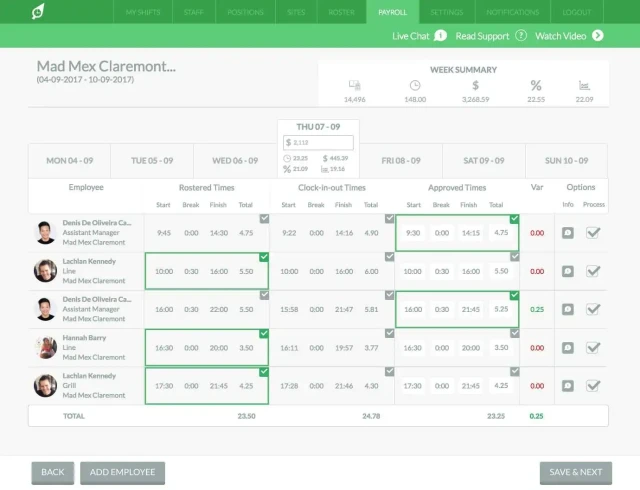Screen dimensions: 640x490
Task: Toggle clock-in-out checkbox for Denis 15:58 row
Action: coord(389,295)
